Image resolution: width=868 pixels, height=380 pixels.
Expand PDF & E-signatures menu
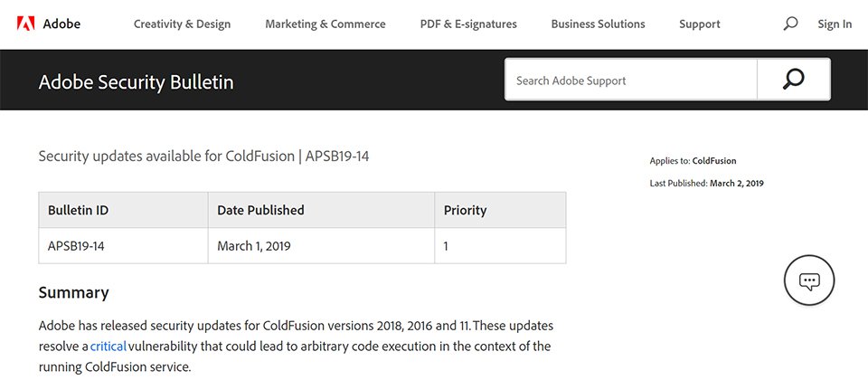point(468,24)
